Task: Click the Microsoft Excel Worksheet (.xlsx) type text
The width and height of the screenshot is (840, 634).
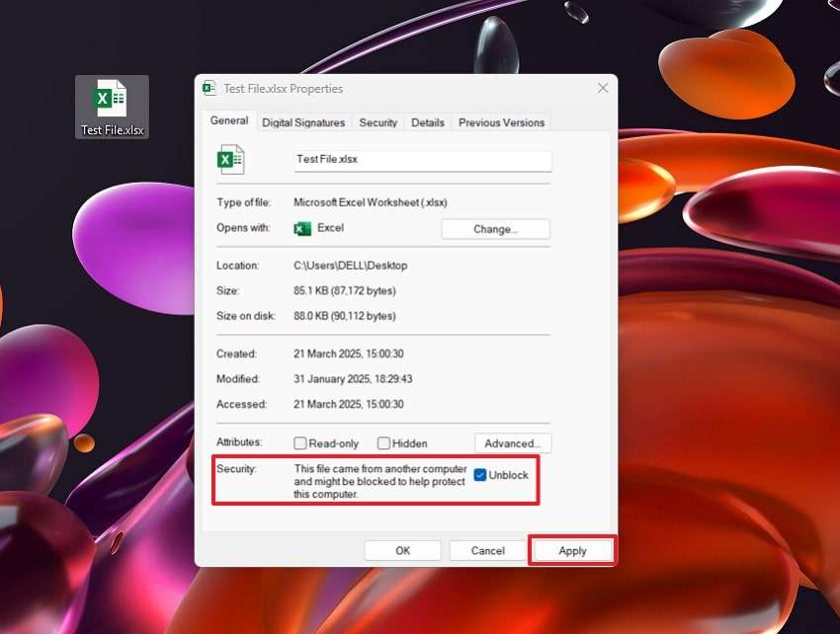Action: coord(371,202)
